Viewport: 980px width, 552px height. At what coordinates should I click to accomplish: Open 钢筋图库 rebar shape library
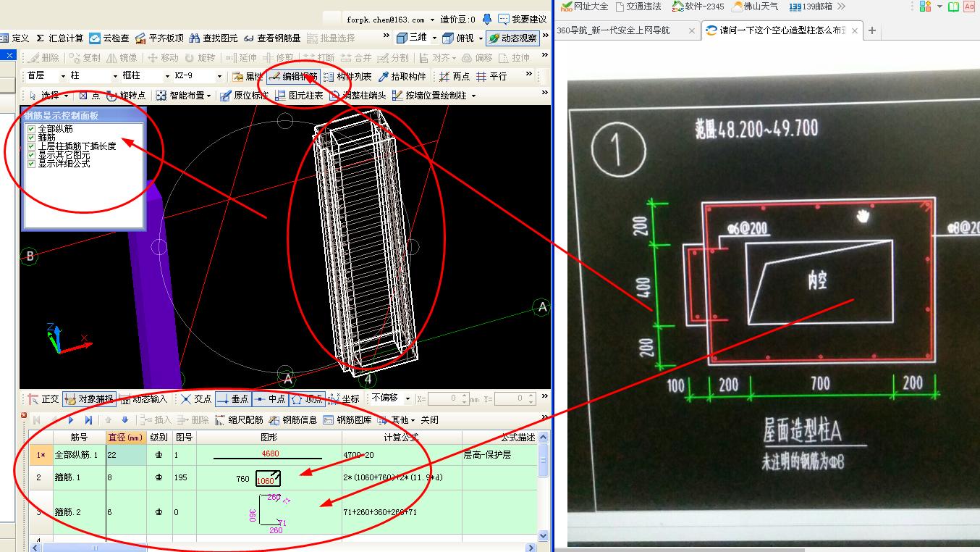pyautogui.click(x=347, y=419)
